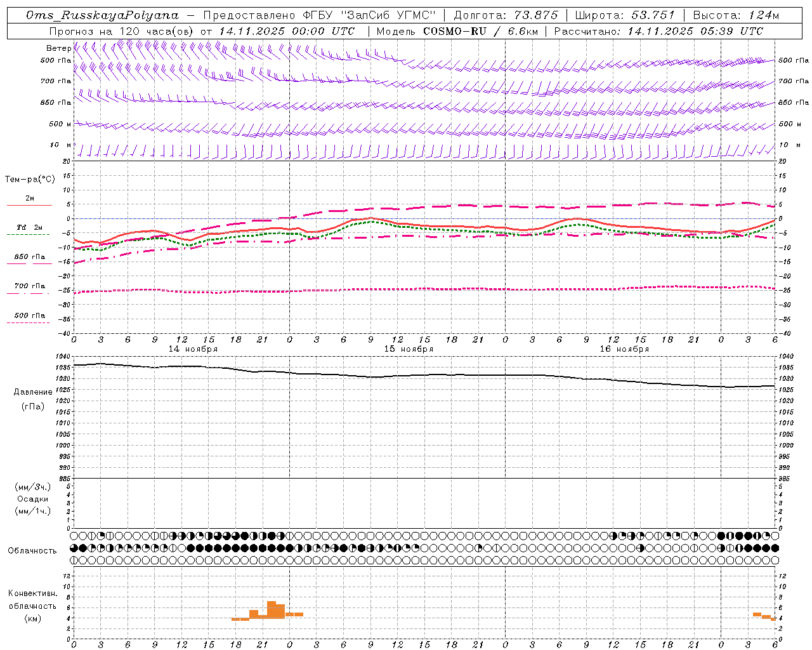This screenshot has height=650, width=812.
Task: Select the latitude value Широта: 53.751
Action: point(625,15)
